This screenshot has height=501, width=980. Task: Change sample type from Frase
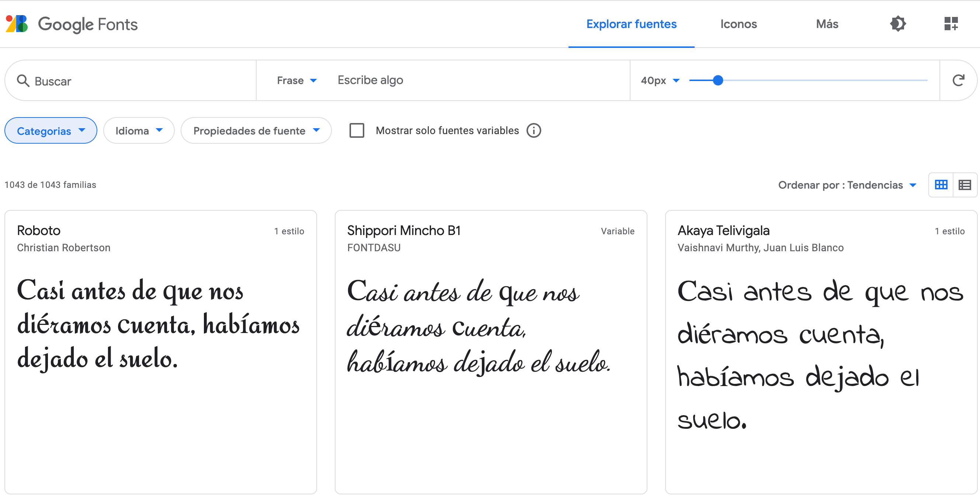[x=297, y=80]
